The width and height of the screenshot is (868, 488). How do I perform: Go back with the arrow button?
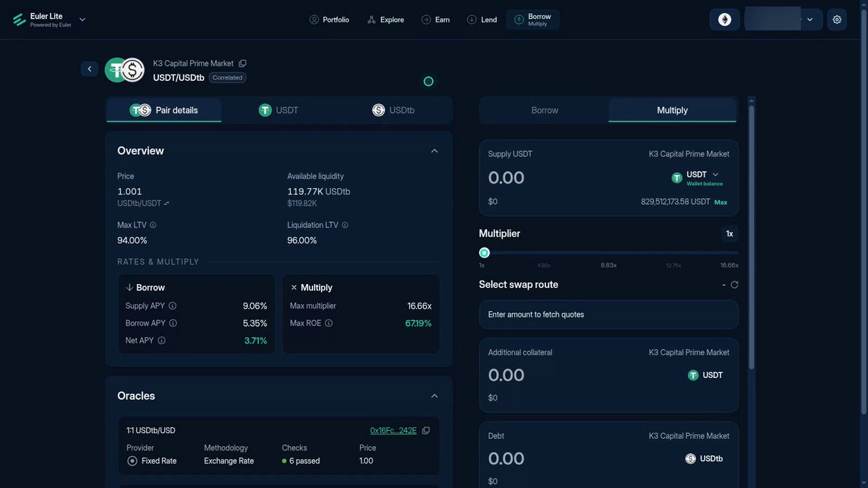[x=90, y=69]
